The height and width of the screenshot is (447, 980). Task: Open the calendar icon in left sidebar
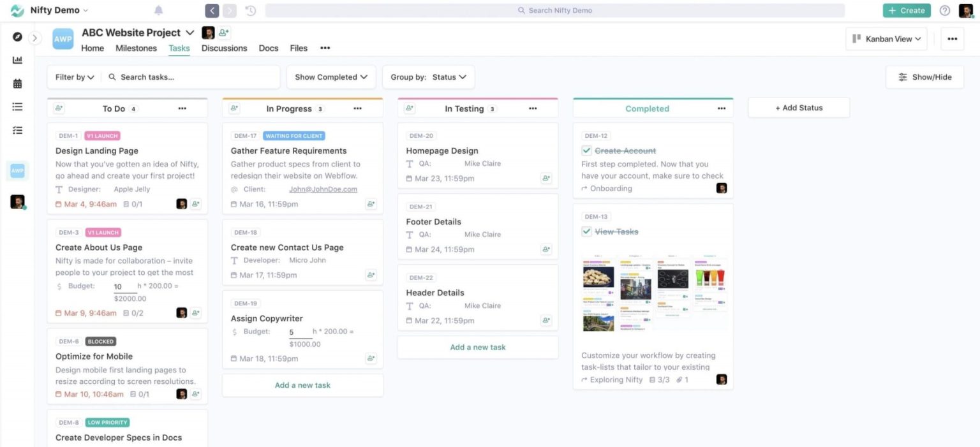(x=17, y=83)
